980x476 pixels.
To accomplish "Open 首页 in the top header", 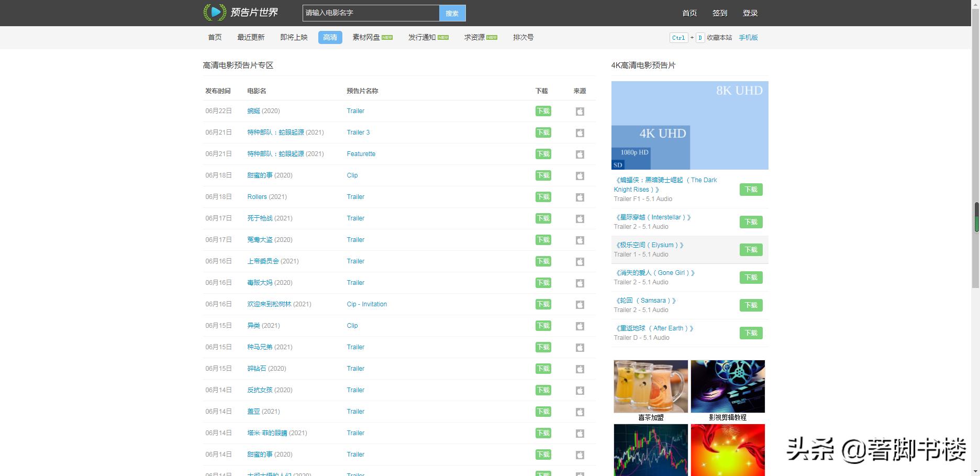I will [689, 13].
